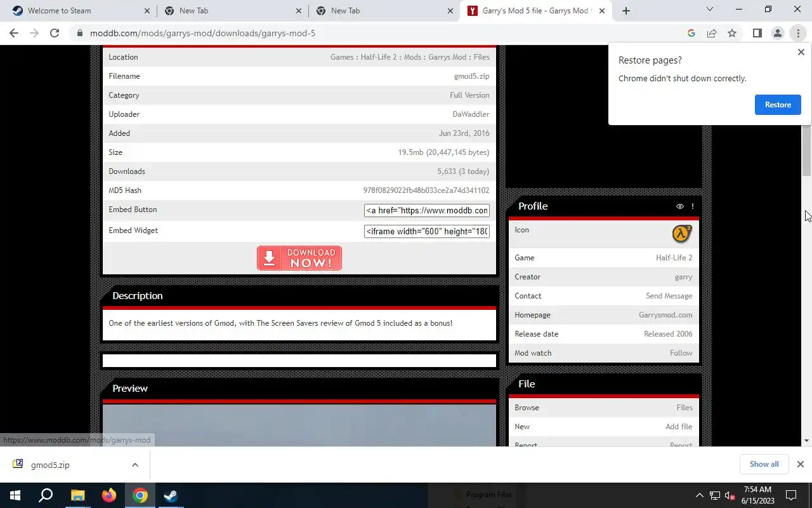Visit the Garrysmod.com homepage link

click(665, 315)
